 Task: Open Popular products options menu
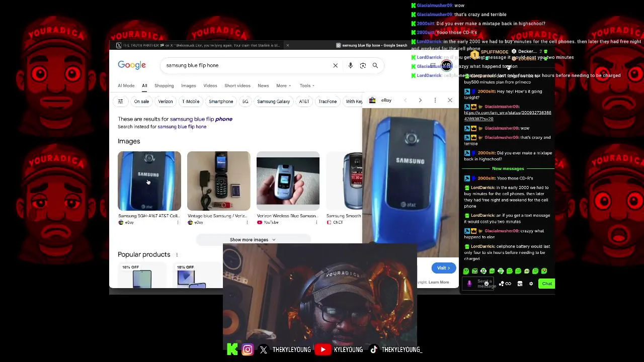(x=177, y=255)
